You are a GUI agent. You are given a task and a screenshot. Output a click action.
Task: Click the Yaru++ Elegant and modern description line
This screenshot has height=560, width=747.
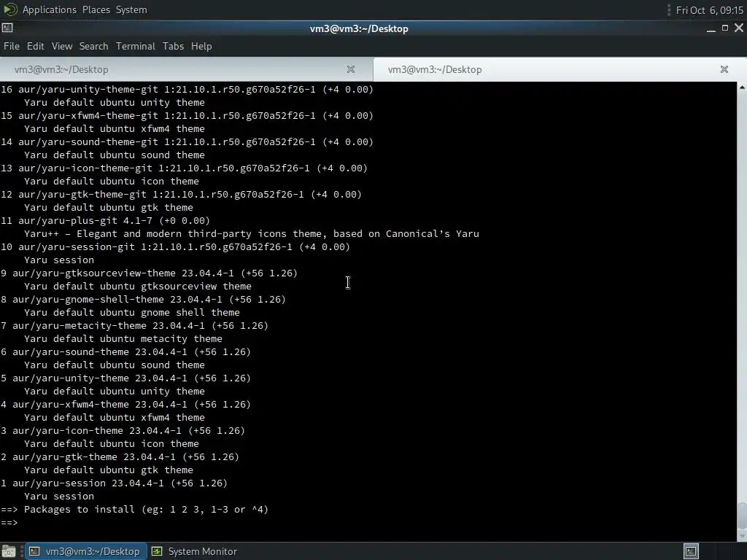tap(252, 233)
